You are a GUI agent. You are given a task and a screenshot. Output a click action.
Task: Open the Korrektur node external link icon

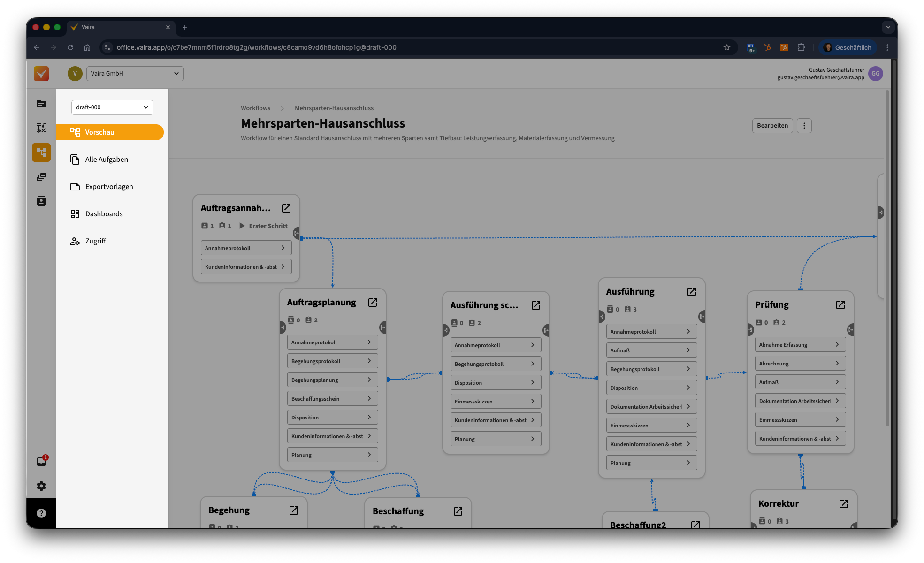844,504
